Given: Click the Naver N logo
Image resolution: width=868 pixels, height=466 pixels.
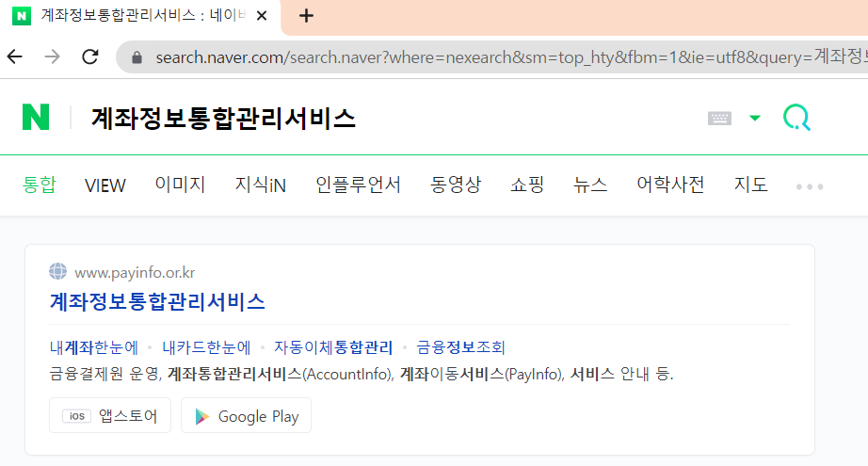Looking at the screenshot, I should tap(36, 117).
